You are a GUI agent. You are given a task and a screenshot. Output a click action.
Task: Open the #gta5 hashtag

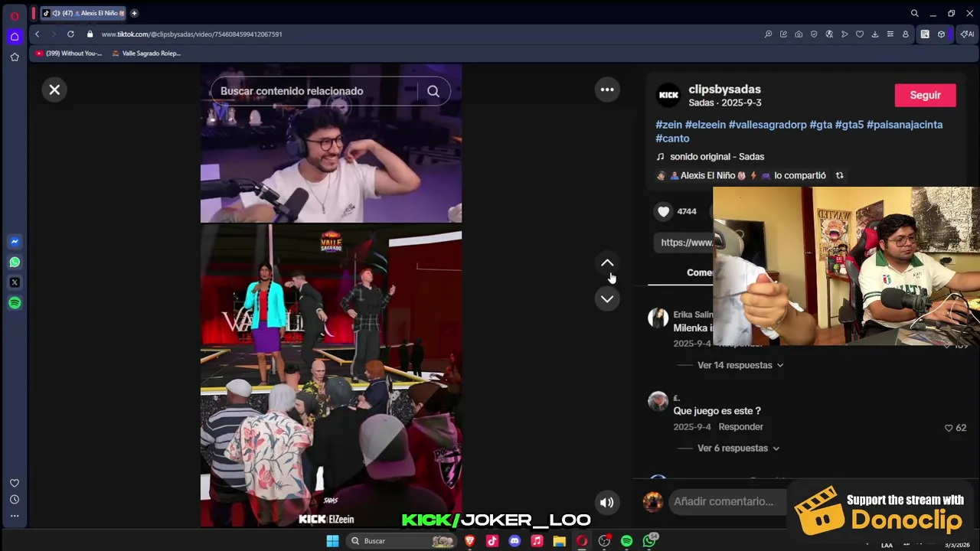(849, 125)
